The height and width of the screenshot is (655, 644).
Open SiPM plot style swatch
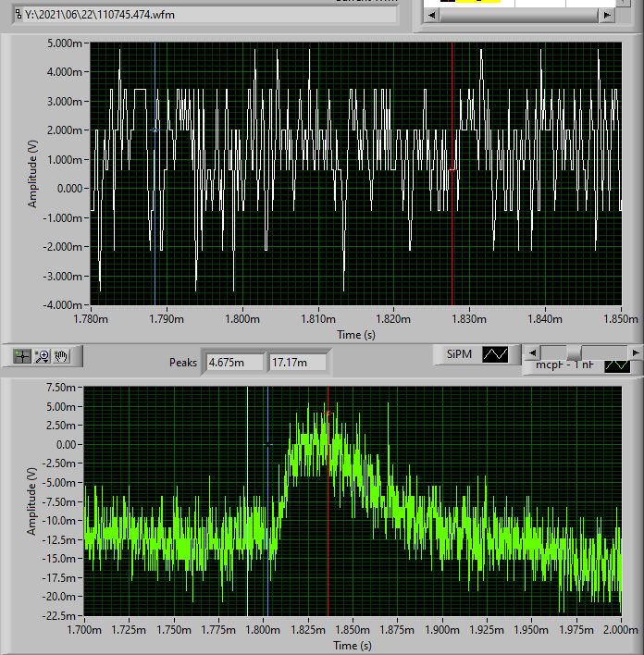[497, 354]
